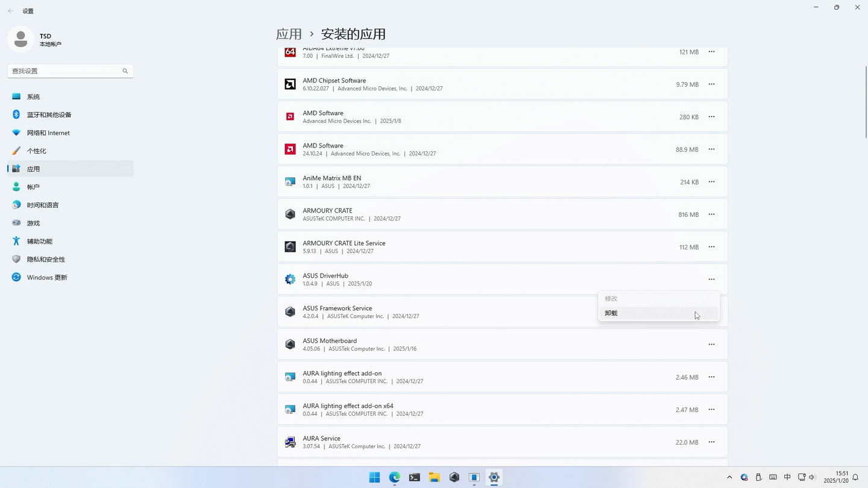This screenshot has height=488, width=868.
Task: Select 个性化 in the settings sidebar
Action: click(36, 151)
